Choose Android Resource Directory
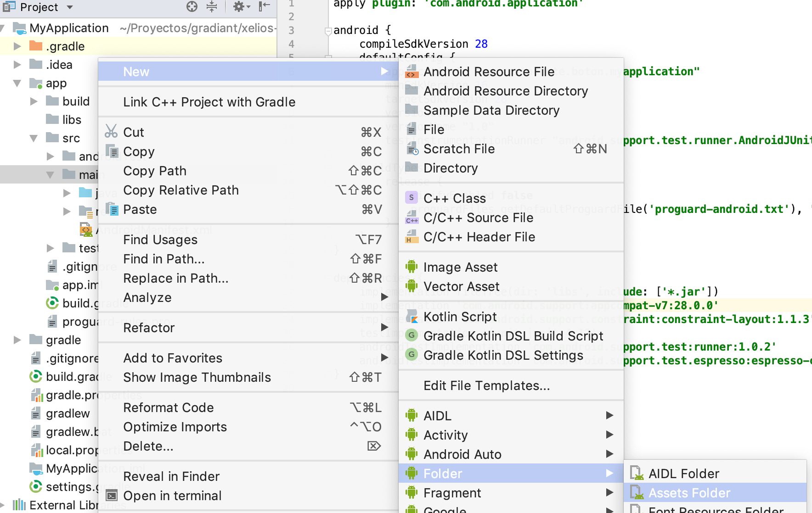The image size is (812, 513). click(x=505, y=91)
